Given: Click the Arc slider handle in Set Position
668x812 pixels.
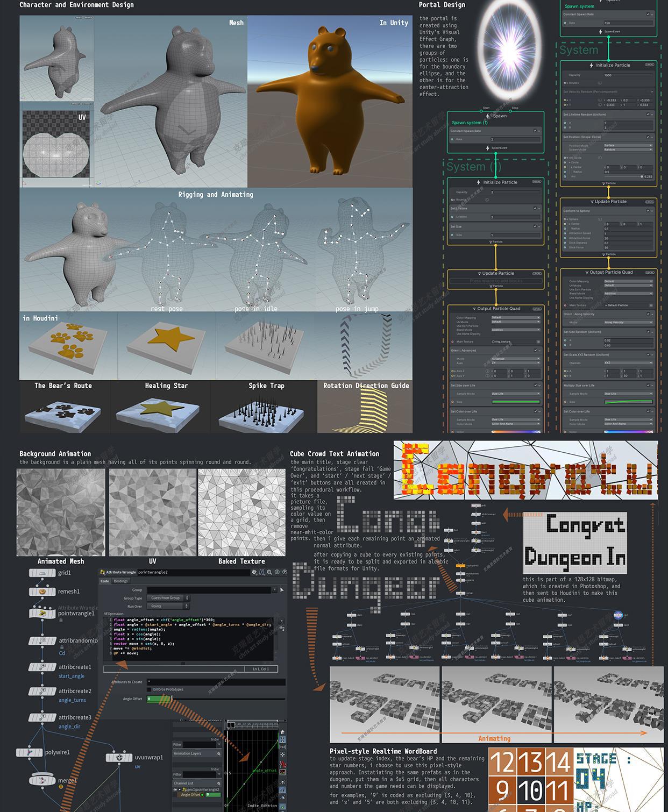Looking at the screenshot, I should coord(642,176).
